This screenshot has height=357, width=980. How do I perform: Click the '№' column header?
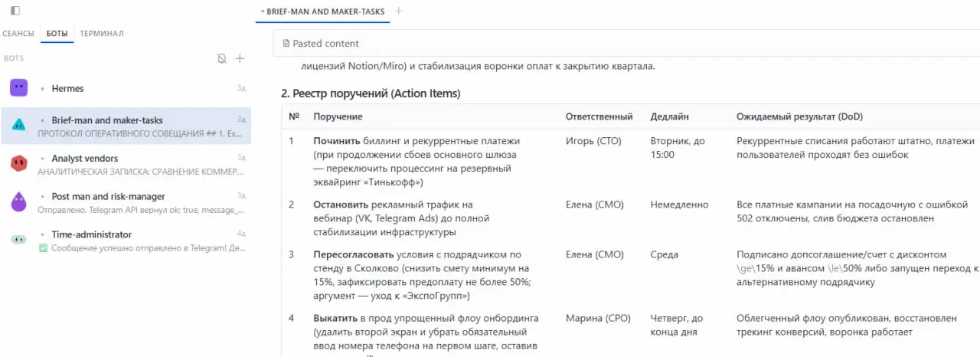coord(294,116)
